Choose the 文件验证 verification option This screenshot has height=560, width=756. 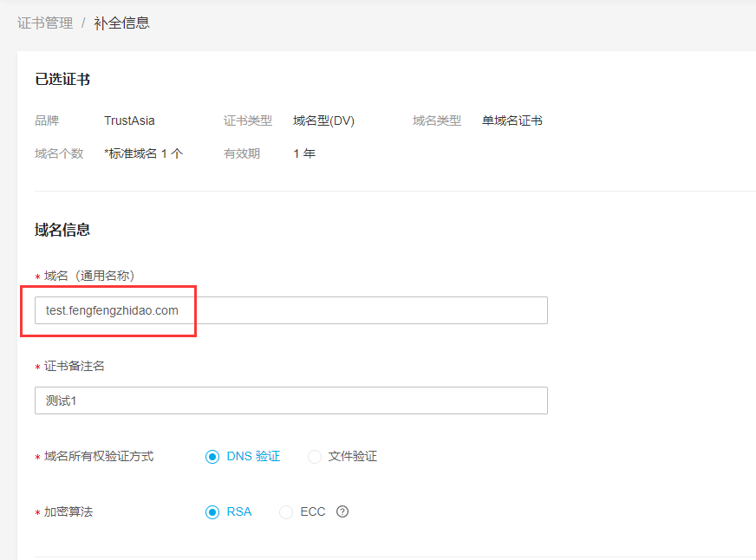315,457
